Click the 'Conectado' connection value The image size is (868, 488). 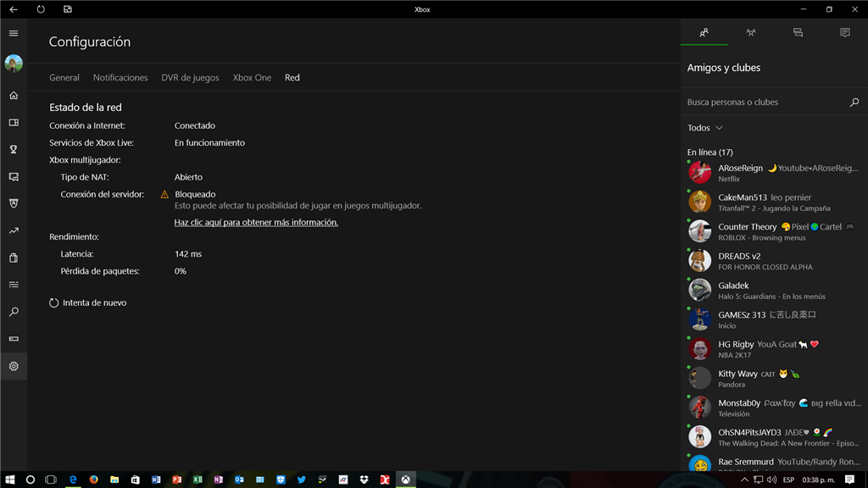tap(195, 125)
